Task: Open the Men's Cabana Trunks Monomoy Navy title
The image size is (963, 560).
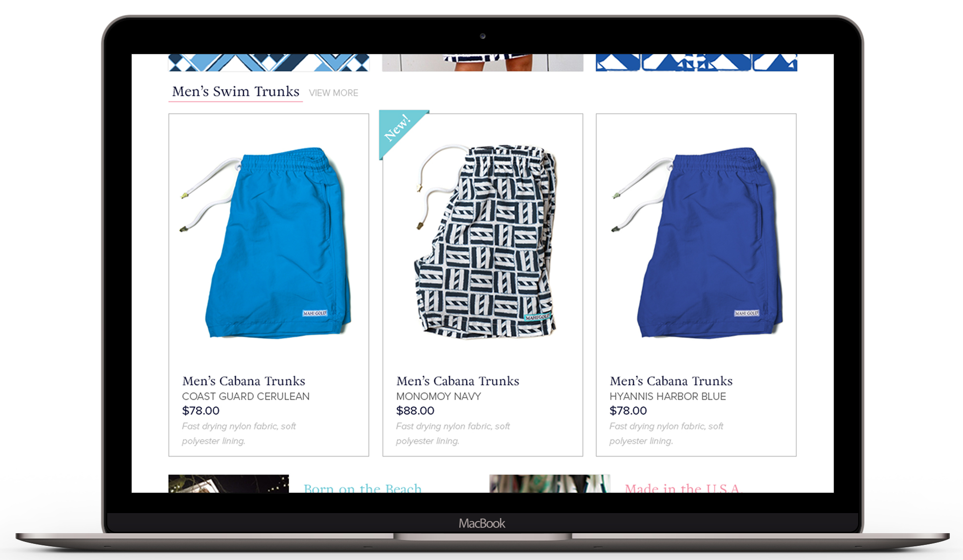Action: click(458, 381)
